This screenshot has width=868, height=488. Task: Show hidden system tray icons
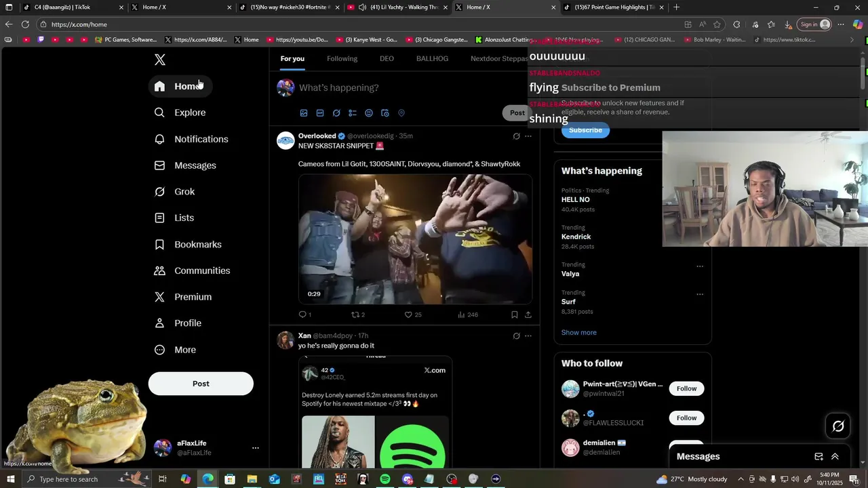[x=741, y=479]
